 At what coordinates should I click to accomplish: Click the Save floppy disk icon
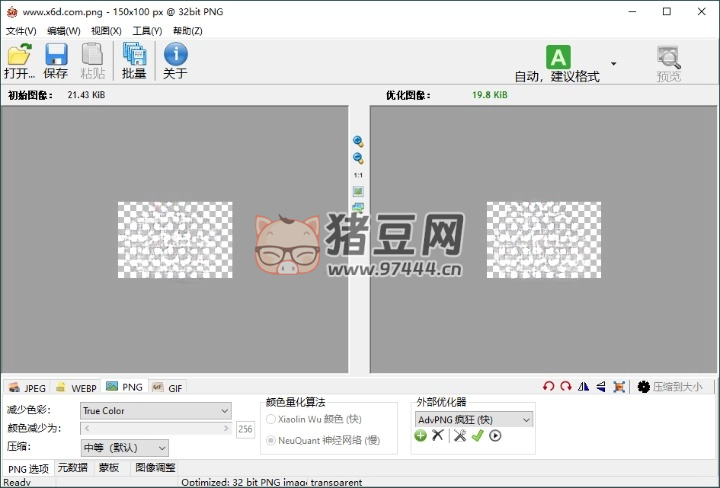click(x=55, y=60)
